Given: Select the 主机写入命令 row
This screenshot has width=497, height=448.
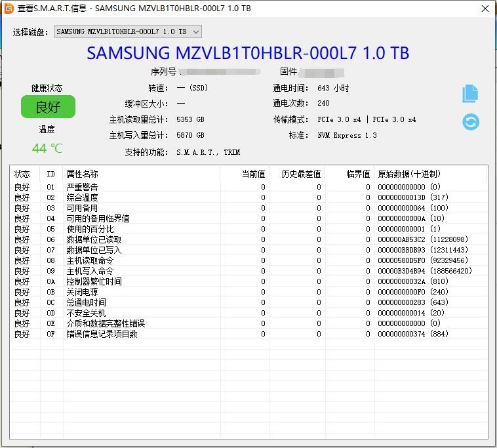Looking at the screenshot, I should pyautogui.click(x=248, y=271).
